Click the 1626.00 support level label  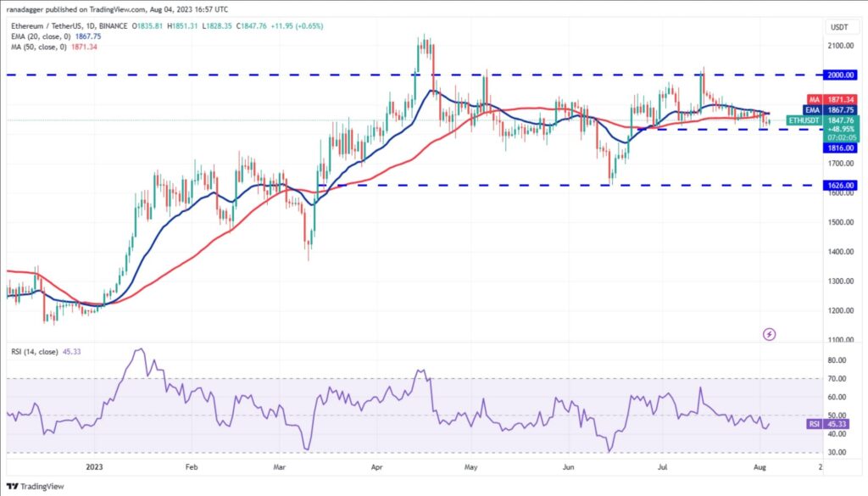[x=840, y=186]
